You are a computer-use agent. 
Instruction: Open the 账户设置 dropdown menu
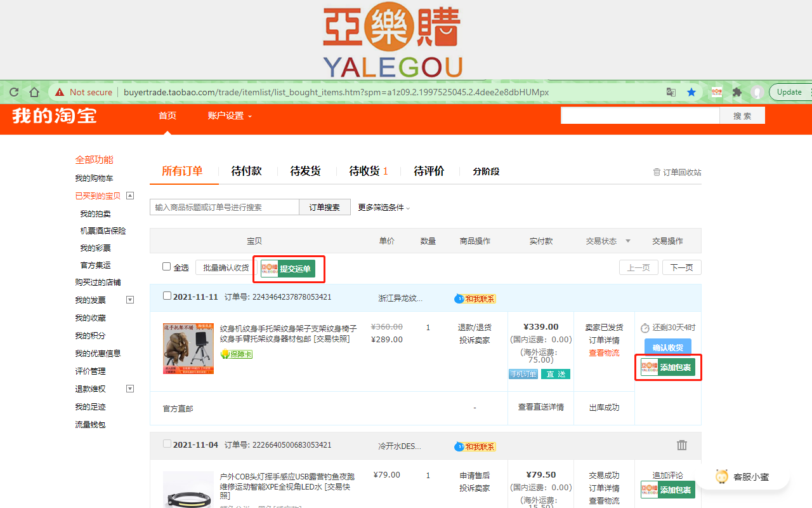click(x=230, y=116)
